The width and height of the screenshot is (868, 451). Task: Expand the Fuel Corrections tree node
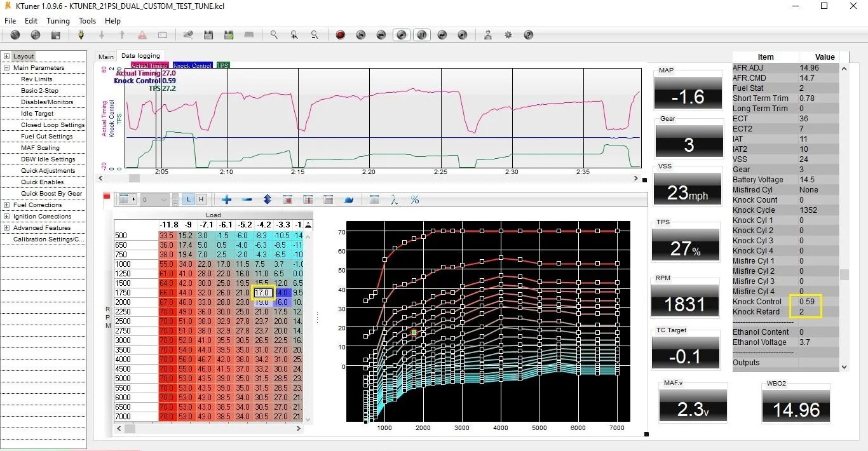(x=6, y=205)
